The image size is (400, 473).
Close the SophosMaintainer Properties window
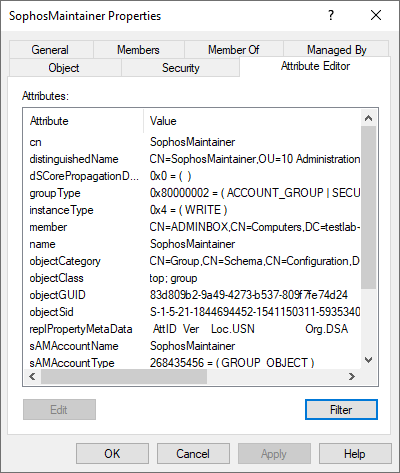tap(376, 15)
